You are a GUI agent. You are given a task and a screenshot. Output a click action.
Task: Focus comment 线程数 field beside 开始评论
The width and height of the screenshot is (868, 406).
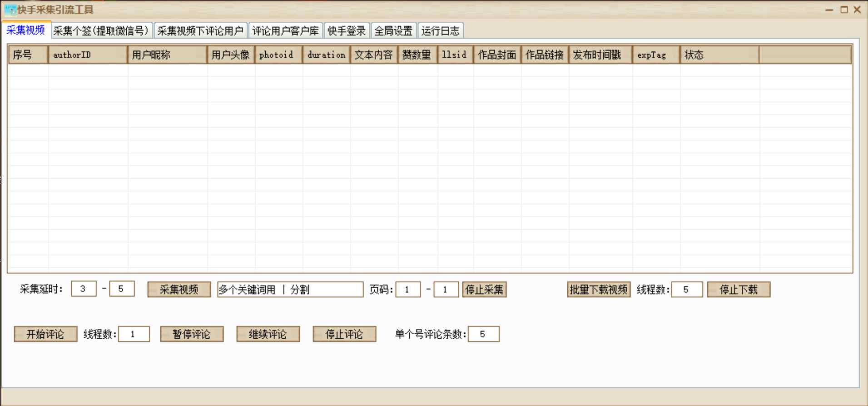coord(134,334)
